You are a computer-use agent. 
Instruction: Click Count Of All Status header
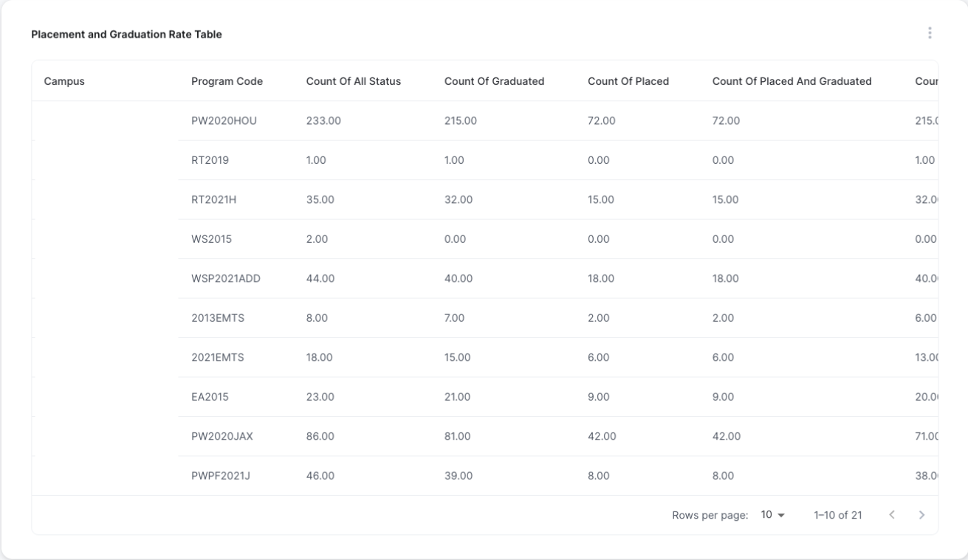pyautogui.click(x=354, y=81)
